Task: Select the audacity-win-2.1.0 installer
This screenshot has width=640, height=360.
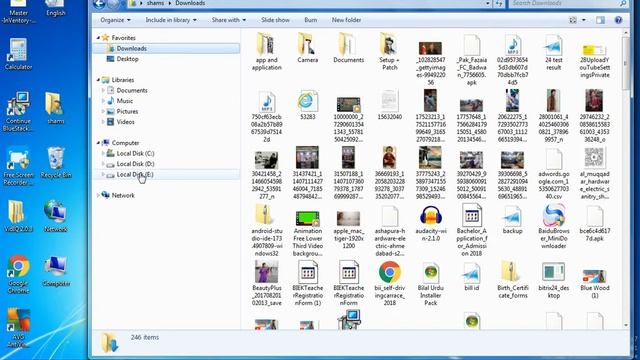Action: coord(430,223)
